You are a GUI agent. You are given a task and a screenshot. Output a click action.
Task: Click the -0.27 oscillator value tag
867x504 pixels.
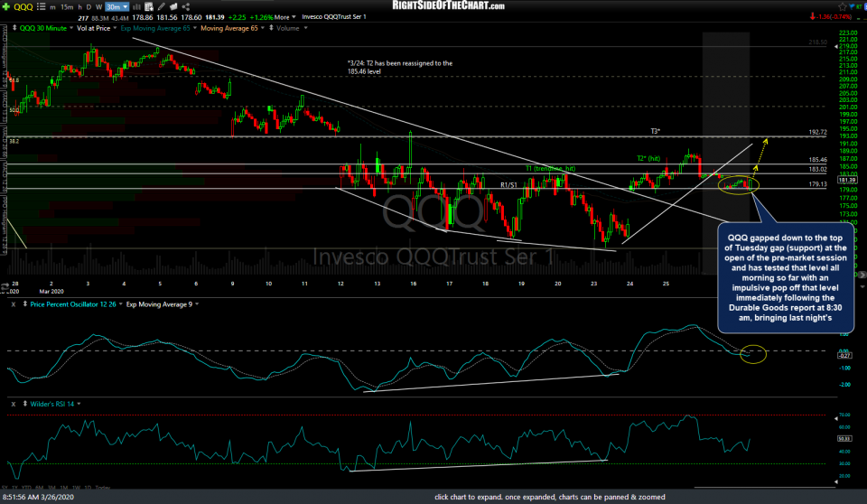tap(844, 355)
